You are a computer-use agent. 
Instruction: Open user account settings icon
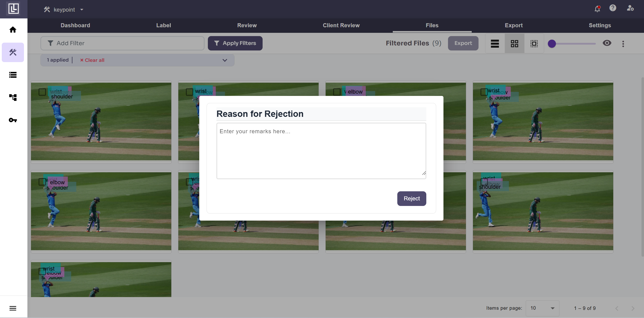point(630,8)
